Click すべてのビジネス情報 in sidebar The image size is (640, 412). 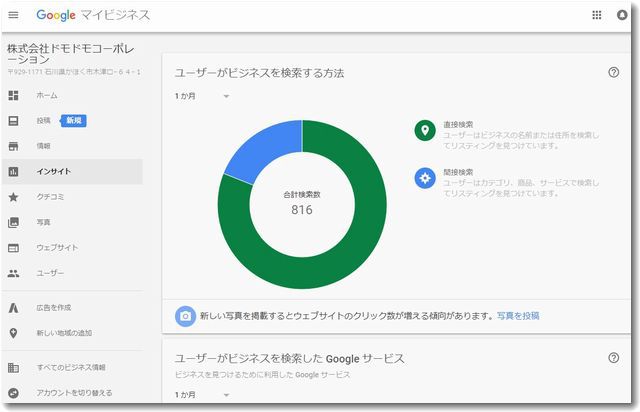[x=71, y=367]
